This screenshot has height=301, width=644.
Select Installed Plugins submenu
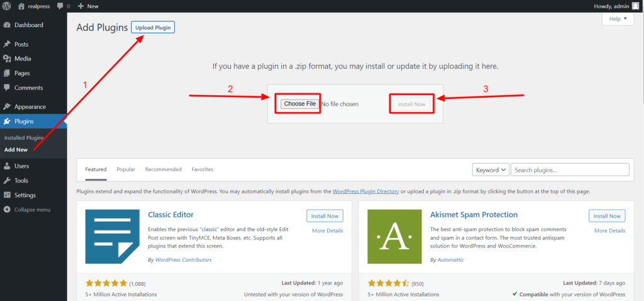coord(24,138)
